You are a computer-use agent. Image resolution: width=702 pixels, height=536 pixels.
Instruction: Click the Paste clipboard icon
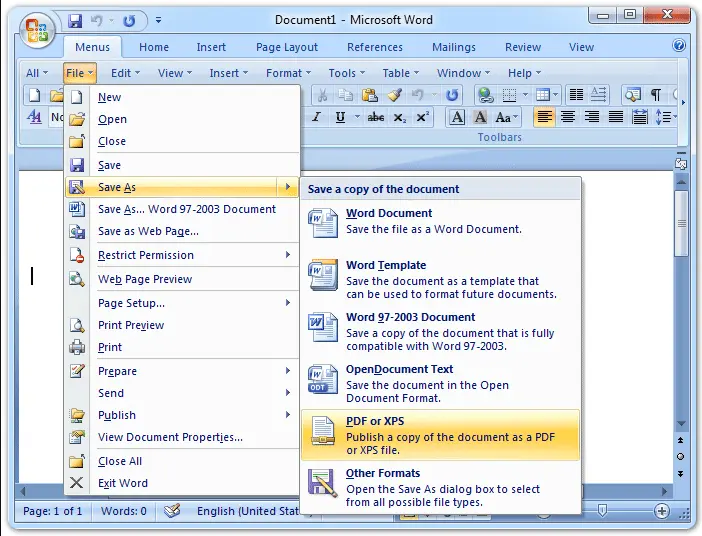point(370,95)
